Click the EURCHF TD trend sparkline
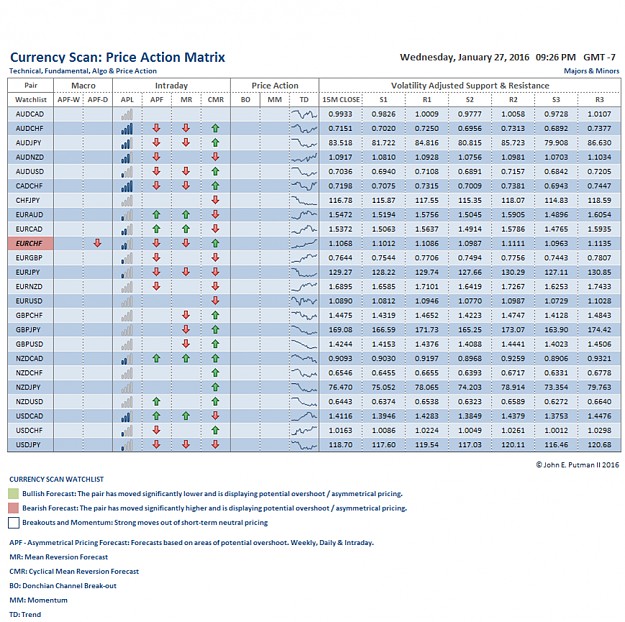 [304, 244]
